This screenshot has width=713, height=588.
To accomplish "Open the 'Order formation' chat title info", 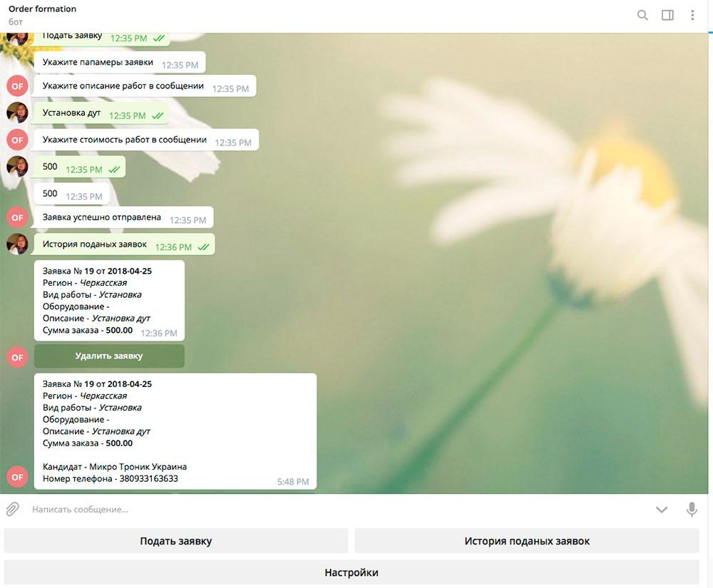I will point(42,9).
